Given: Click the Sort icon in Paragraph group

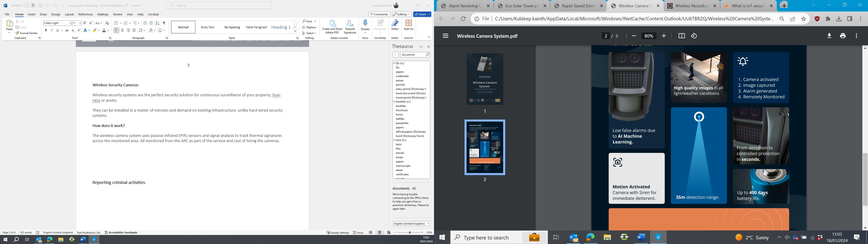Looking at the screenshot, I should tap(157, 23).
